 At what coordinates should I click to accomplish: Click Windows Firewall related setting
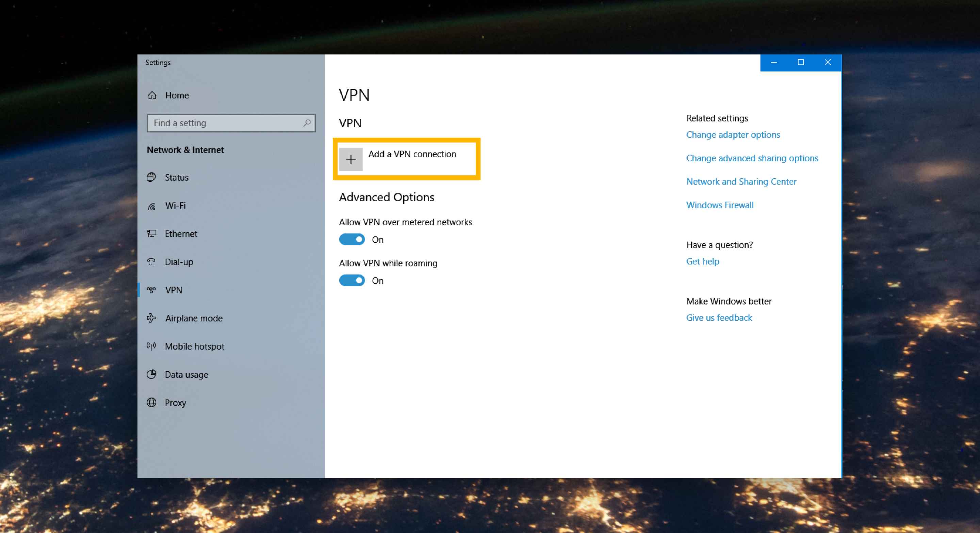coord(719,204)
